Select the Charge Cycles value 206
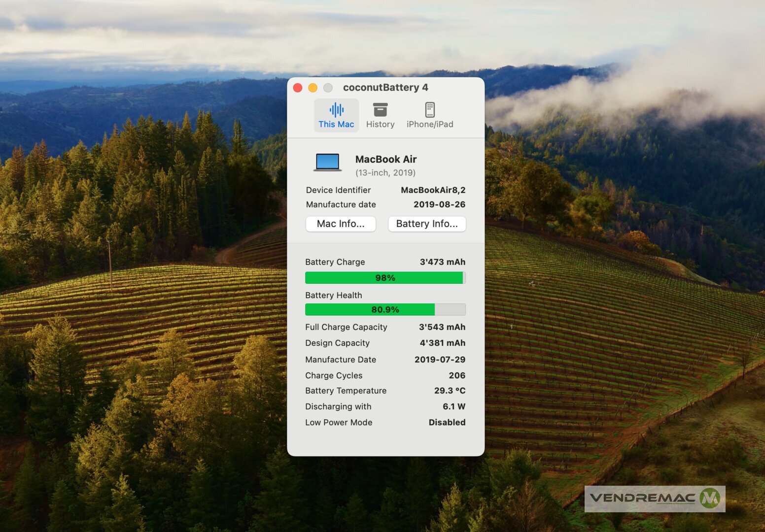This screenshot has width=765, height=532. click(x=456, y=375)
